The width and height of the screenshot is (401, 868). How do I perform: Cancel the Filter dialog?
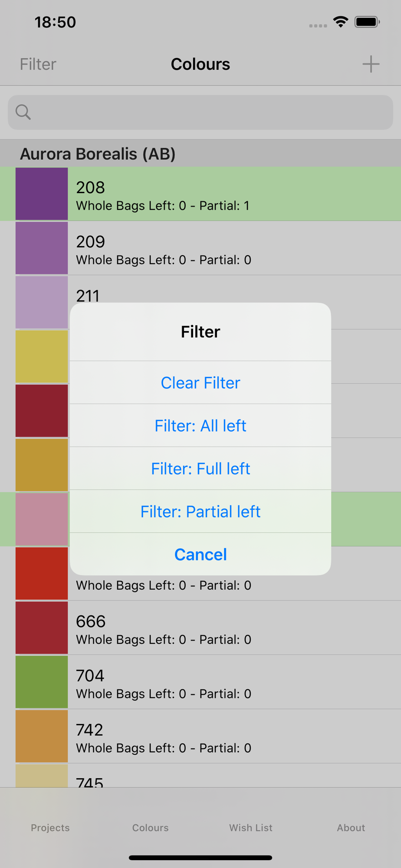200,555
